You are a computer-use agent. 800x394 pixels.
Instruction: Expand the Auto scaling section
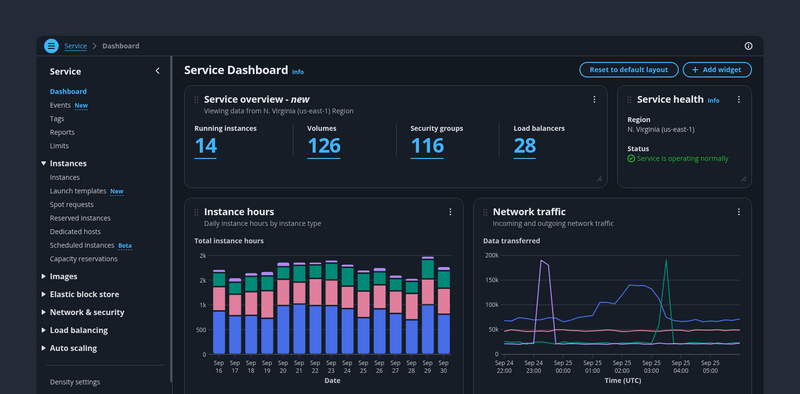[43, 348]
